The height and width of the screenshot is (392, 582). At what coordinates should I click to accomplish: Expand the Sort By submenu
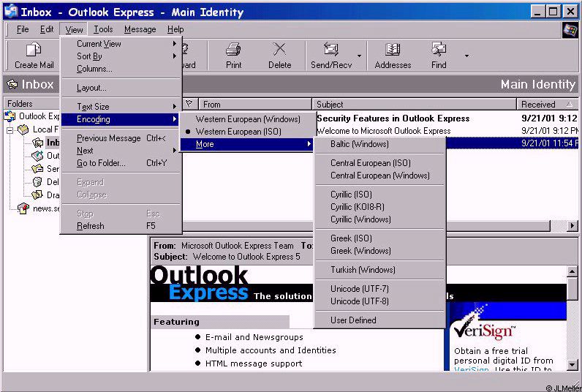[121, 56]
